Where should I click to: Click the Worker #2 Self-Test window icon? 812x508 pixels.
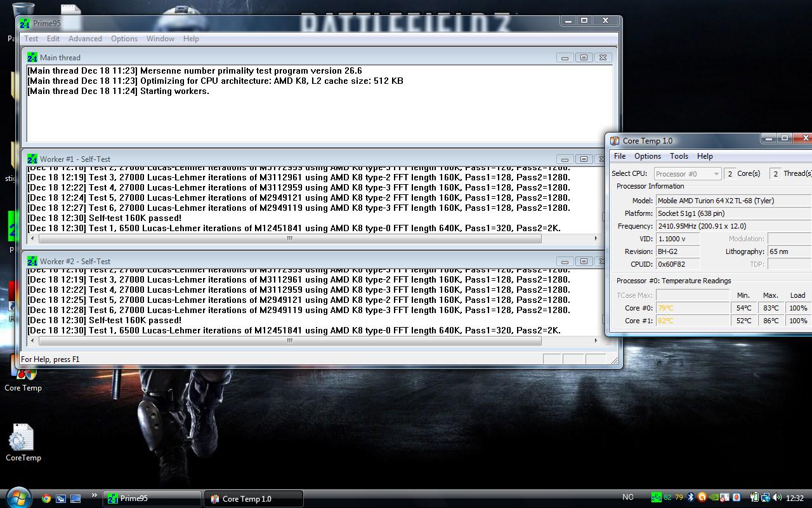[32, 261]
